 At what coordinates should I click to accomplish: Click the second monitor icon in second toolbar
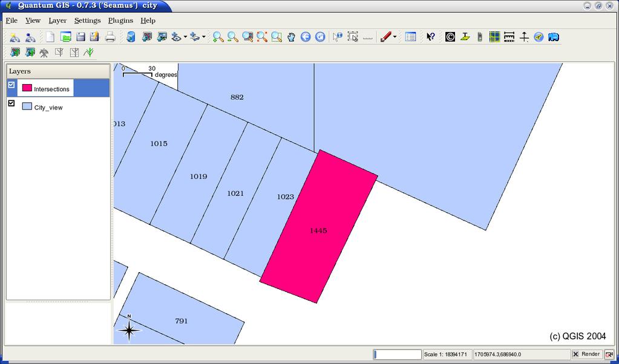[30, 52]
